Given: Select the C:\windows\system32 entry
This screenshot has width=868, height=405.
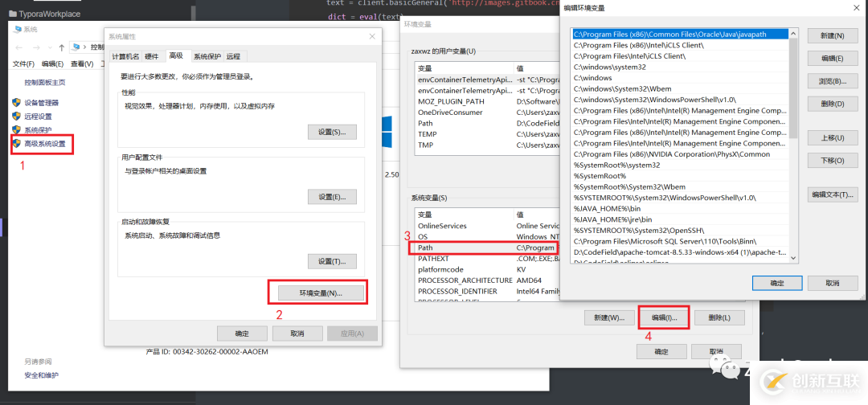Looking at the screenshot, I should (x=680, y=67).
